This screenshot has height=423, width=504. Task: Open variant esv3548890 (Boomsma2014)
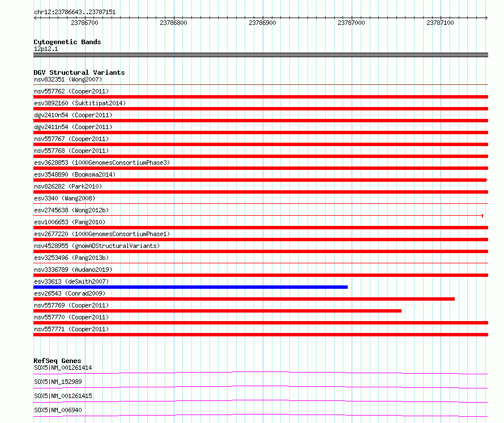[x=75, y=174]
